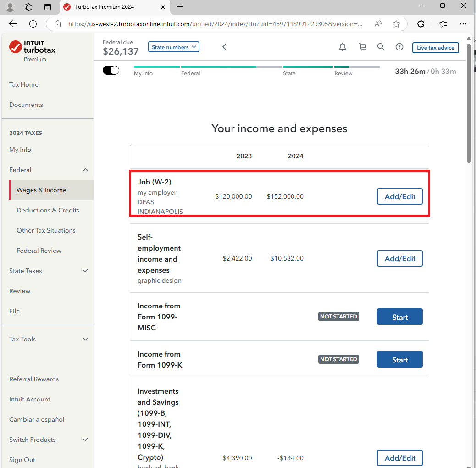
Task: Open browser settings and more menu
Action: click(x=463, y=24)
